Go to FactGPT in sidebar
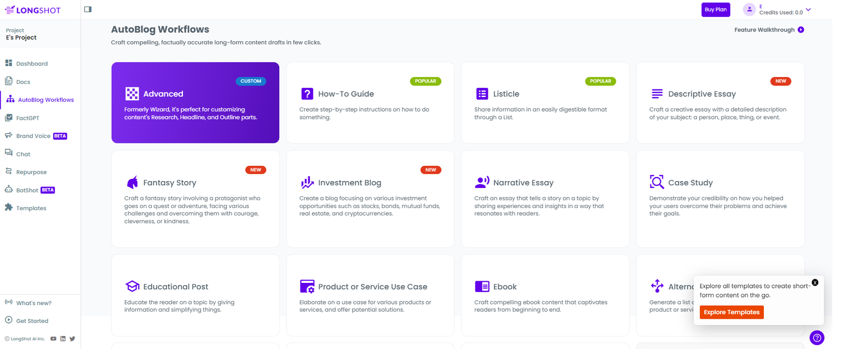 27,118
